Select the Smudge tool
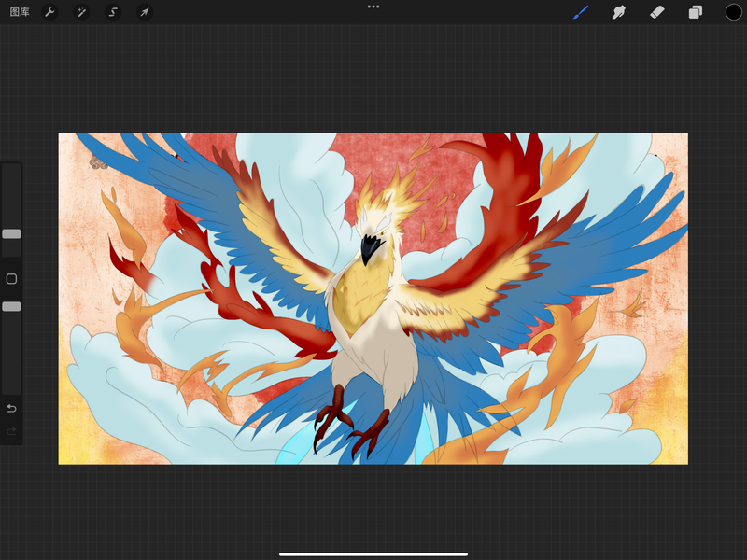The image size is (747, 560). point(619,12)
